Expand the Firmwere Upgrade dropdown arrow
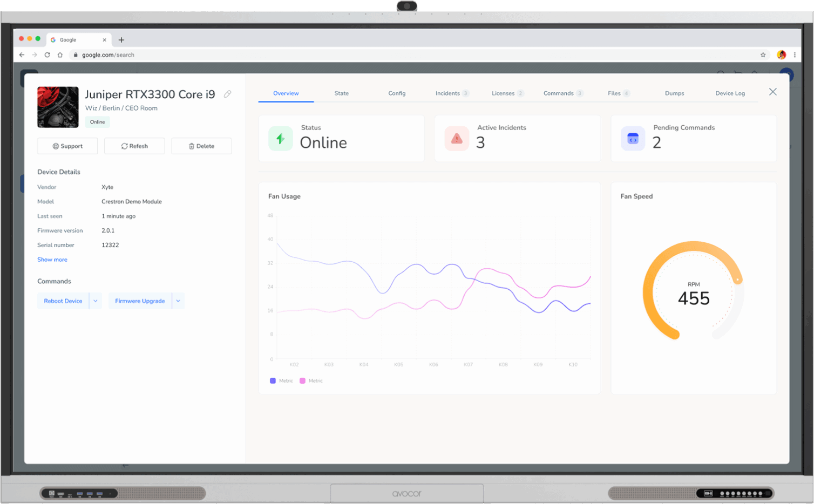Image resolution: width=814 pixels, height=504 pixels. [x=178, y=301]
